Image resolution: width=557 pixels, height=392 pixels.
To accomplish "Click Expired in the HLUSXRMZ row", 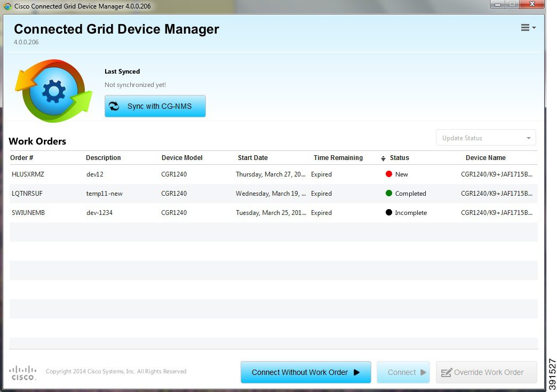I will point(322,174).
